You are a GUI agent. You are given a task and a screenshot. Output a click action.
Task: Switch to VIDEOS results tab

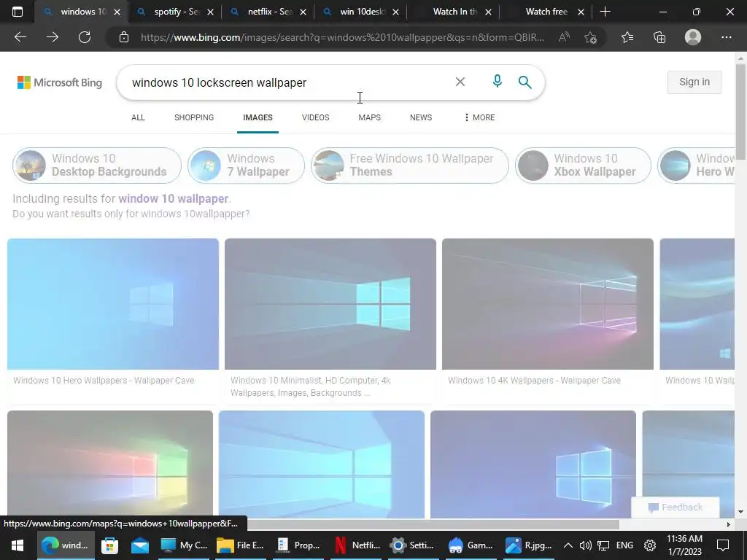click(315, 117)
